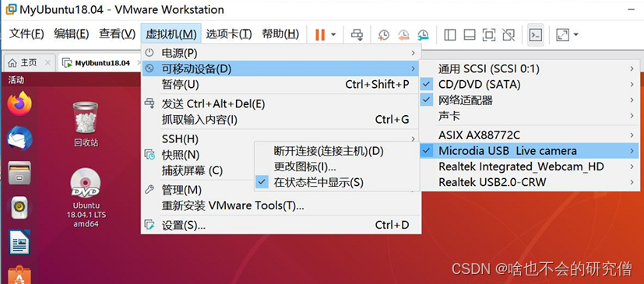Open the Files manager dock icon
The height and width of the screenshot is (284, 644).
pos(19,173)
